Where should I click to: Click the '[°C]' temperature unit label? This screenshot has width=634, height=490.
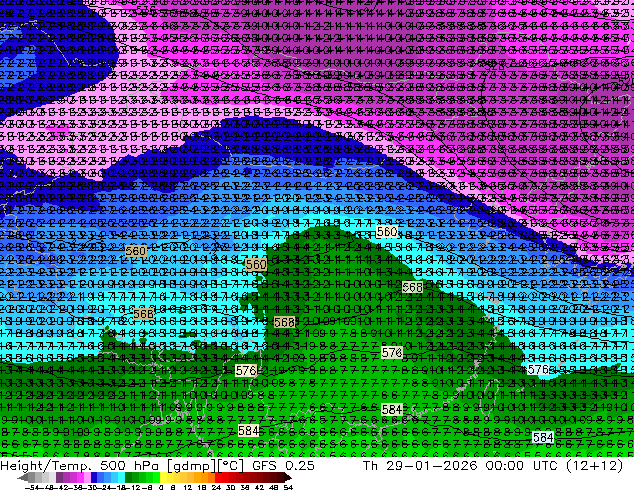tap(231, 466)
